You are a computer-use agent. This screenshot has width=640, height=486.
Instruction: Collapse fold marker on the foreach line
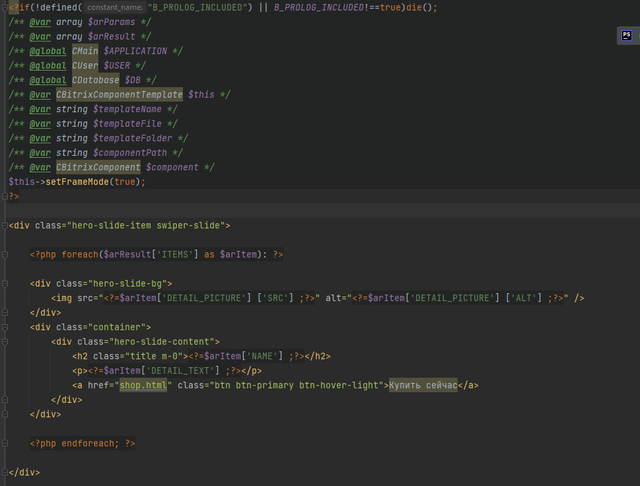click(4, 255)
